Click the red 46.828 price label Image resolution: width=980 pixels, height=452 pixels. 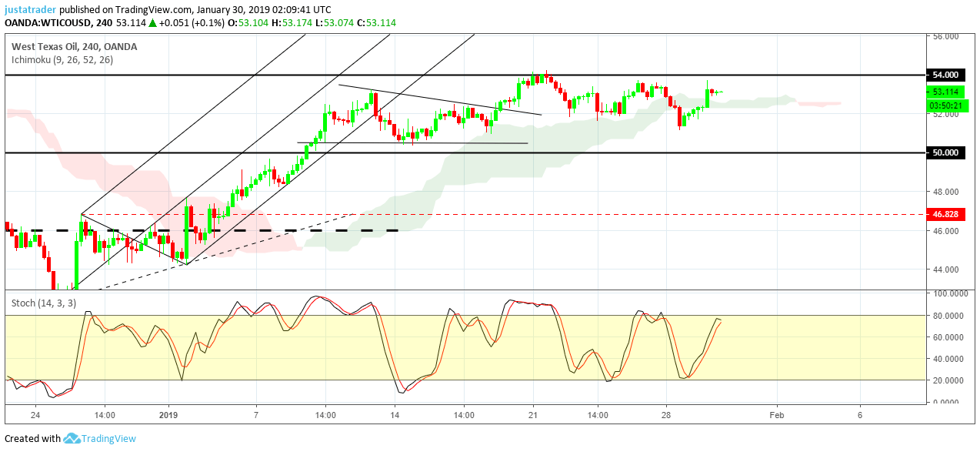click(945, 214)
